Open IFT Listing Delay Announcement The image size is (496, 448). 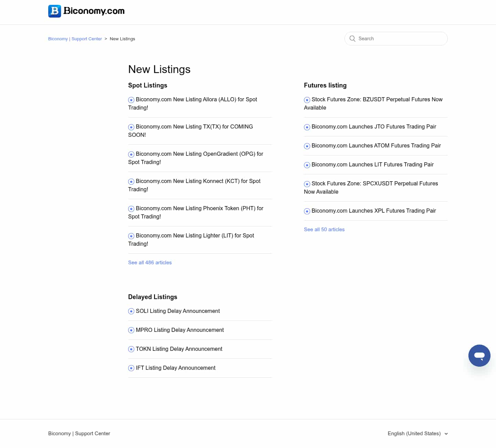(x=176, y=368)
